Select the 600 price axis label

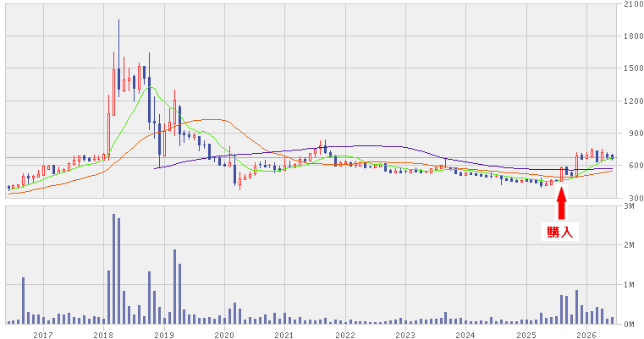pos(636,166)
